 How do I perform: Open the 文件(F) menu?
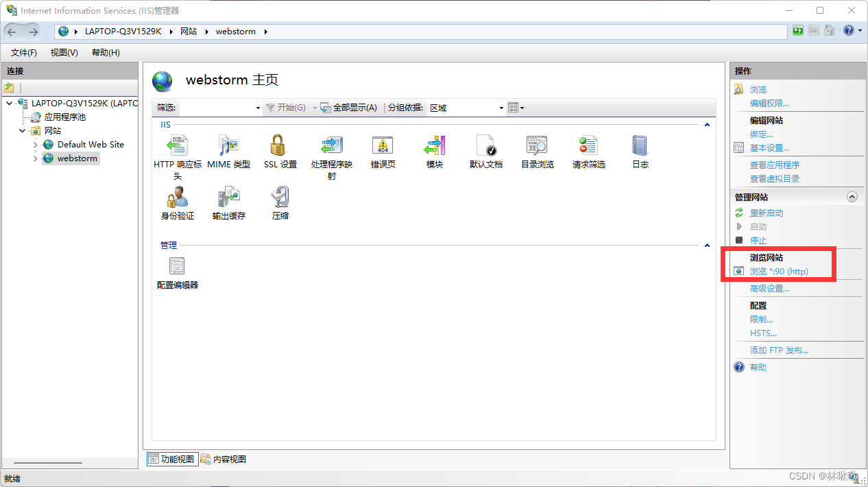(x=24, y=53)
